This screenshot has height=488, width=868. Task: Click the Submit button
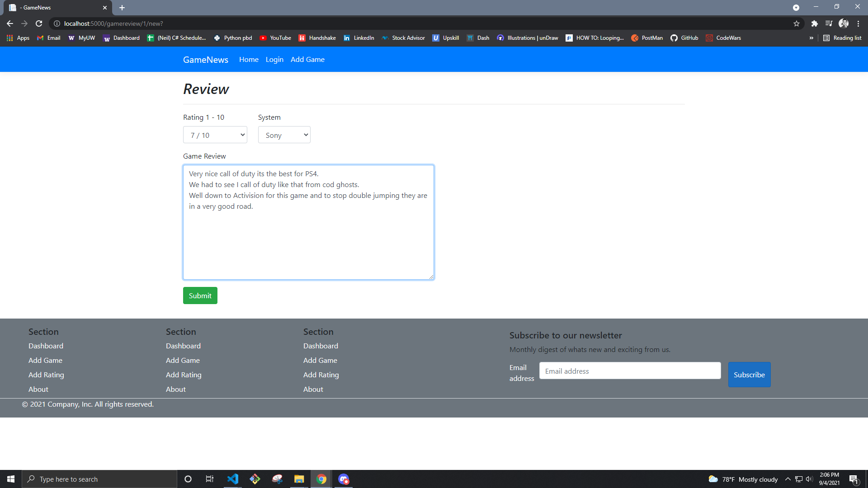200,295
